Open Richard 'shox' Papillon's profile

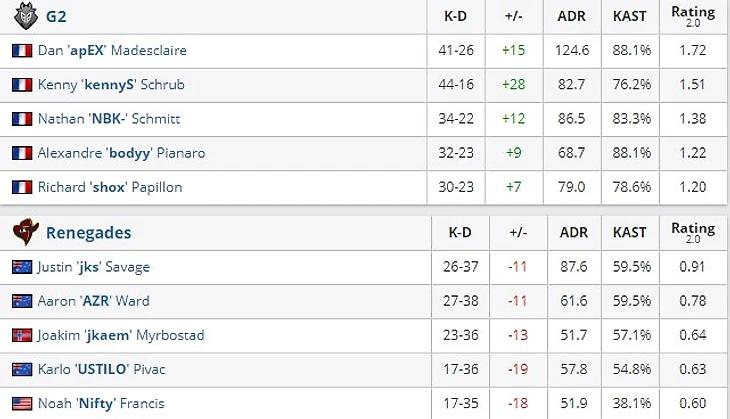(x=110, y=187)
